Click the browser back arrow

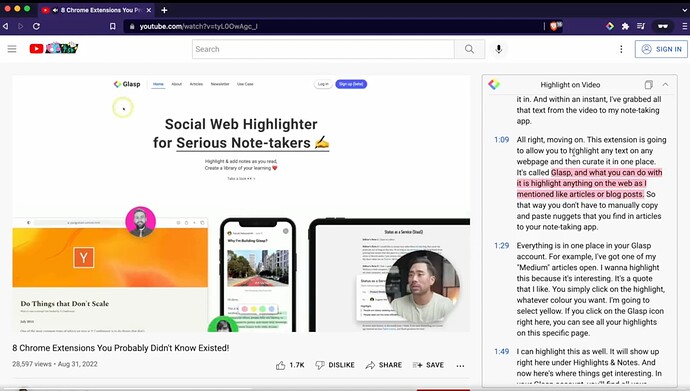pyautogui.click(x=6, y=26)
